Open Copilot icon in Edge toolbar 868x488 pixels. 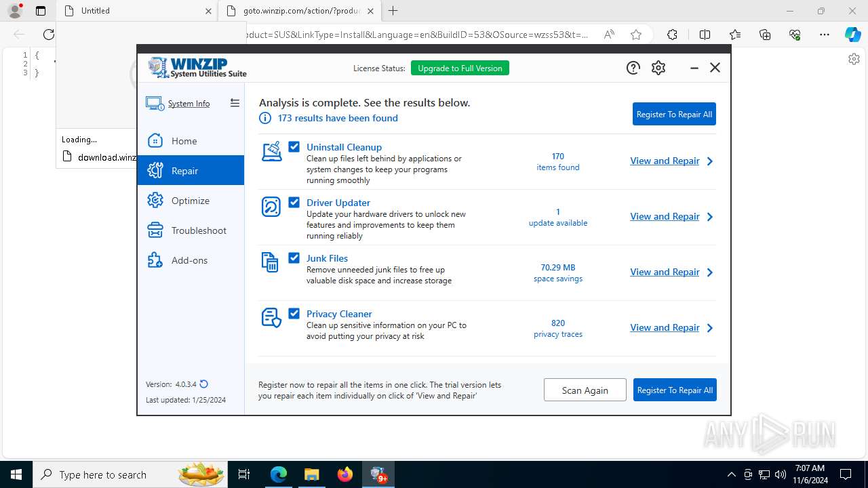tap(852, 35)
